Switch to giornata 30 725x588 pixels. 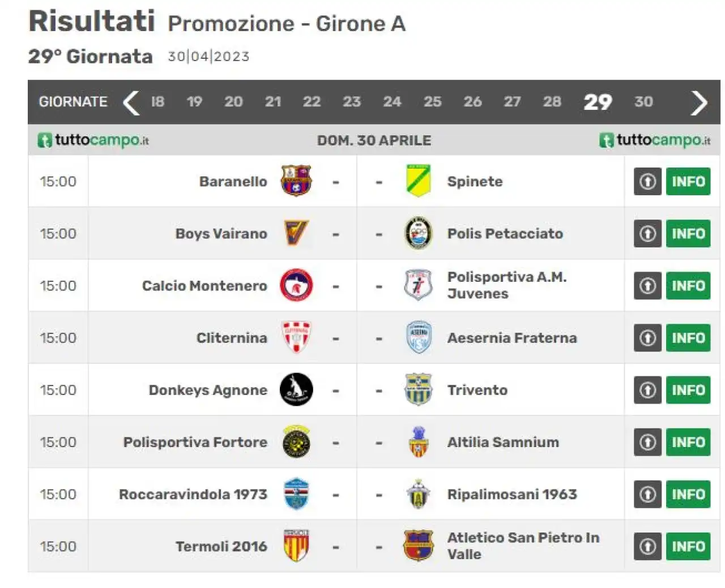(x=643, y=102)
